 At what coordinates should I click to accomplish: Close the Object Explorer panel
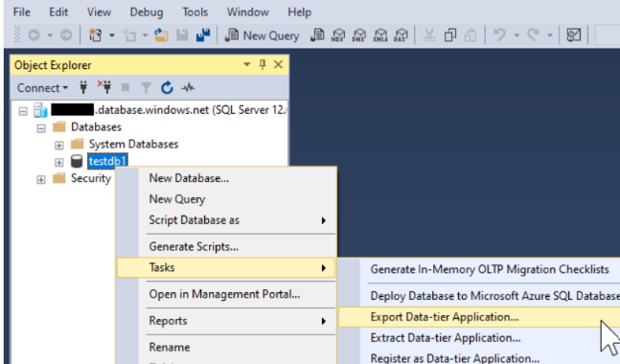[278, 64]
